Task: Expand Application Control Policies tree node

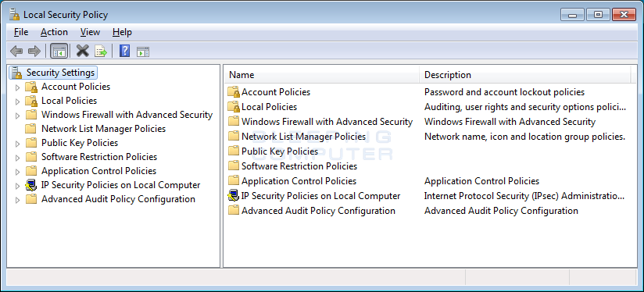Action: (17, 172)
